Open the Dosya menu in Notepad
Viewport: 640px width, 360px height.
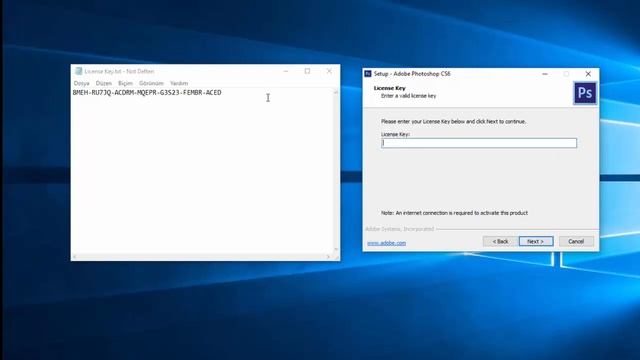pyautogui.click(x=81, y=83)
